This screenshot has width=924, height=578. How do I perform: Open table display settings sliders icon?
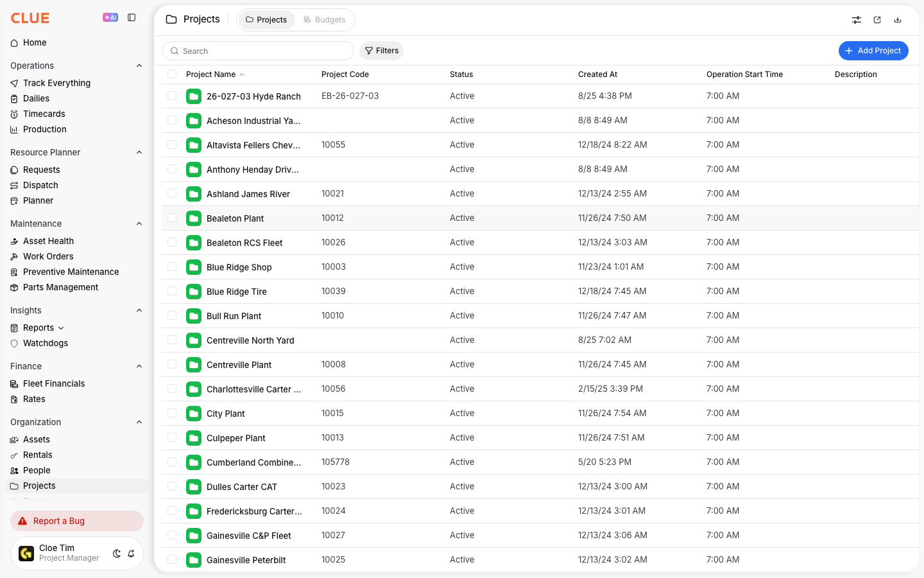point(857,20)
